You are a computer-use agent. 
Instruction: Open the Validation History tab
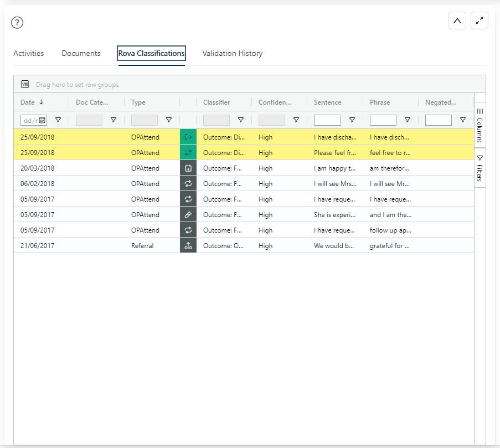(x=232, y=54)
